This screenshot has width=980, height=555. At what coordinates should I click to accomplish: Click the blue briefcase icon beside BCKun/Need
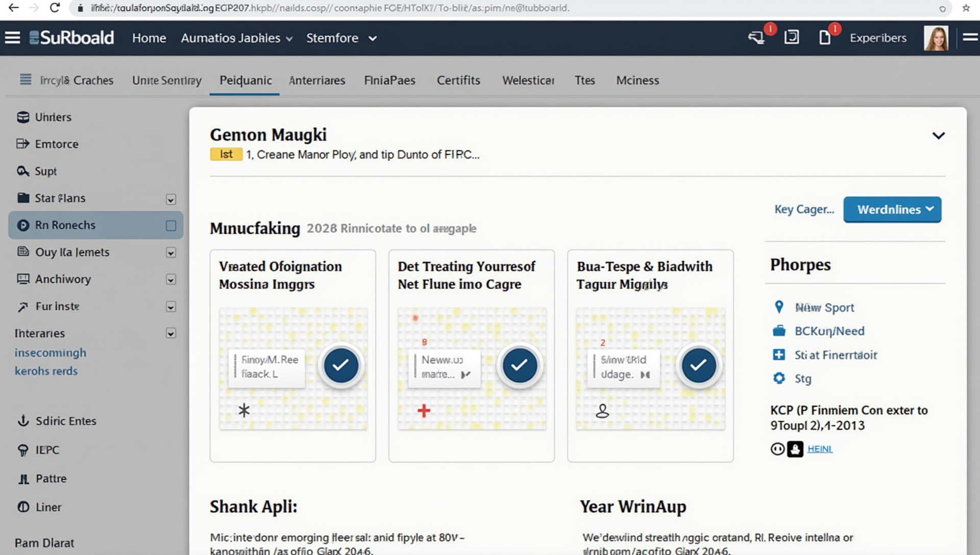[x=779, y=331]
